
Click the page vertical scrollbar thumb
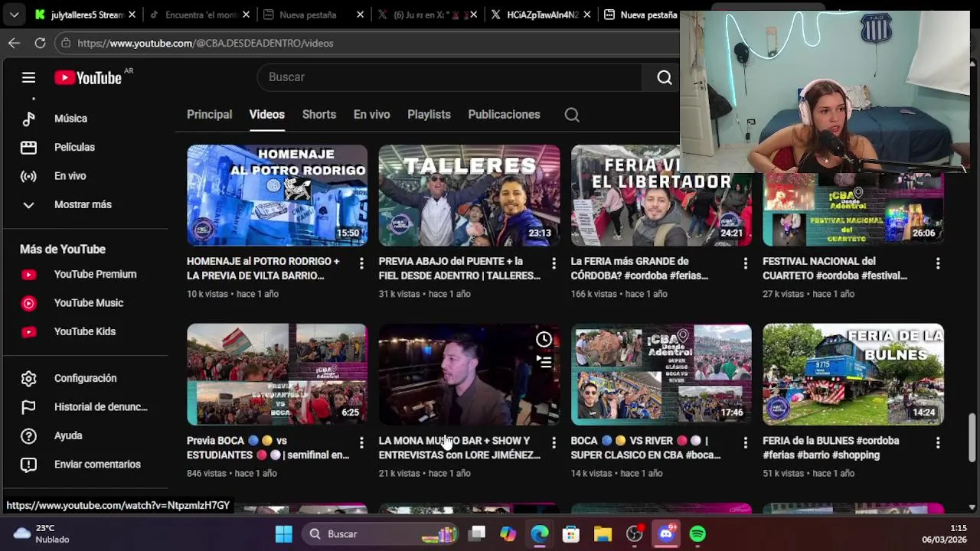tap(972, 439)
